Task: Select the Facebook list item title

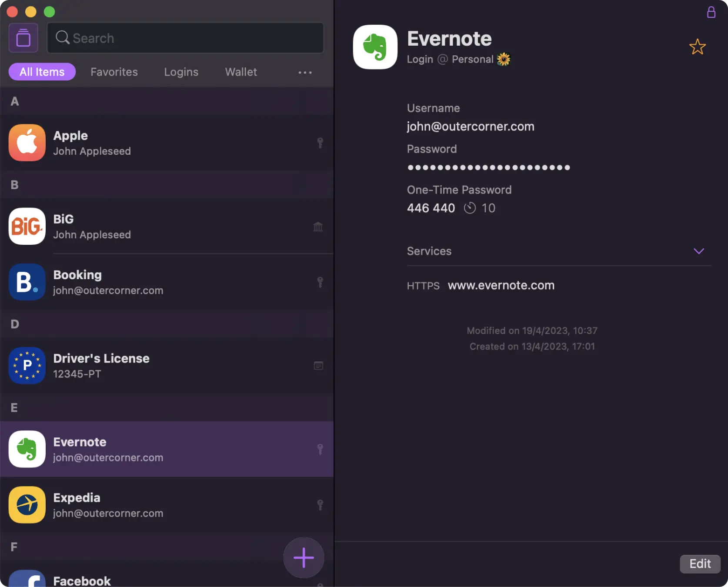Action: [x=82, y=581]
